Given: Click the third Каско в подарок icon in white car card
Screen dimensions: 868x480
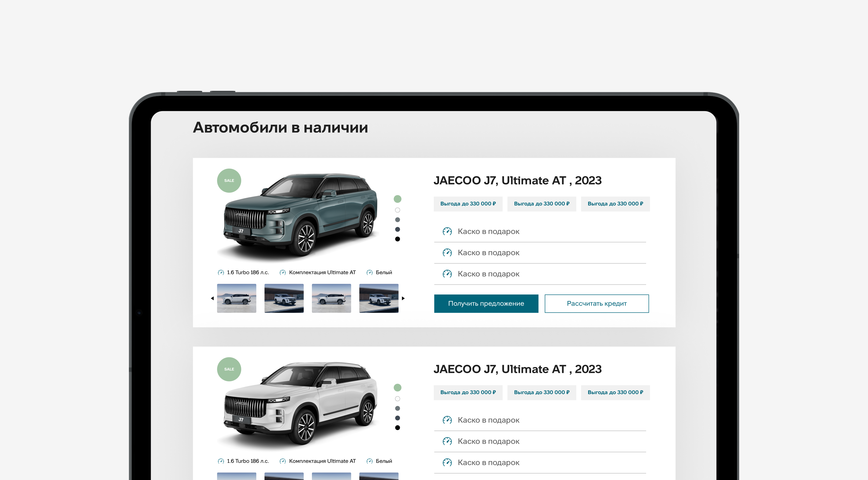Looking at the screenshot, I should coord(447,462).
